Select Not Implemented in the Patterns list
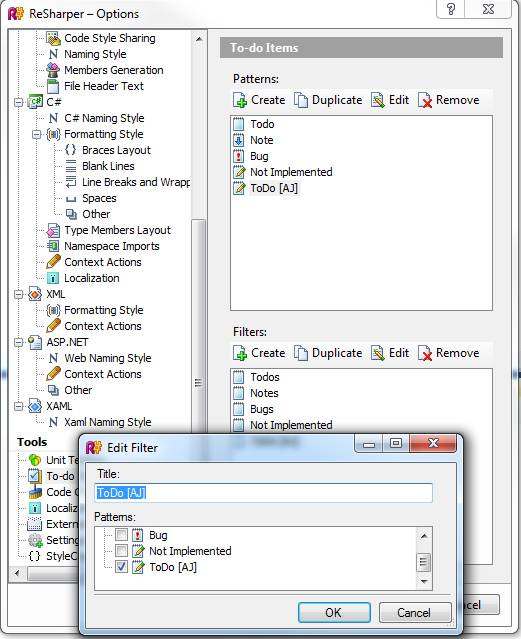Image resolution: width=521 pixels, height=639 pixels. click(283, 172)
